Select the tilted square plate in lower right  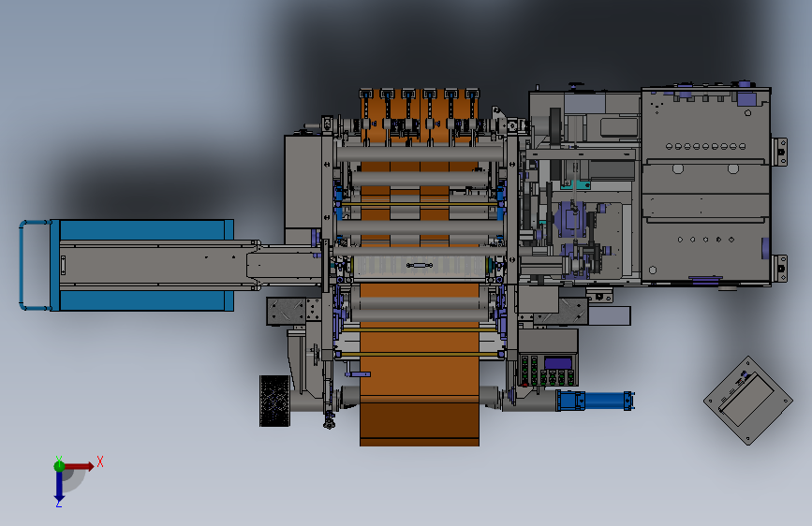click(x=747, y=401)
